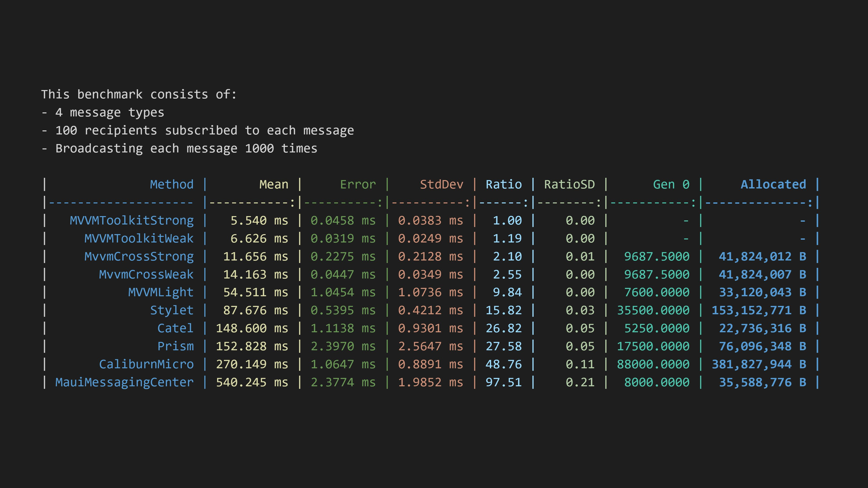Click the 0.11 RatioSD value

pos(580,364)
